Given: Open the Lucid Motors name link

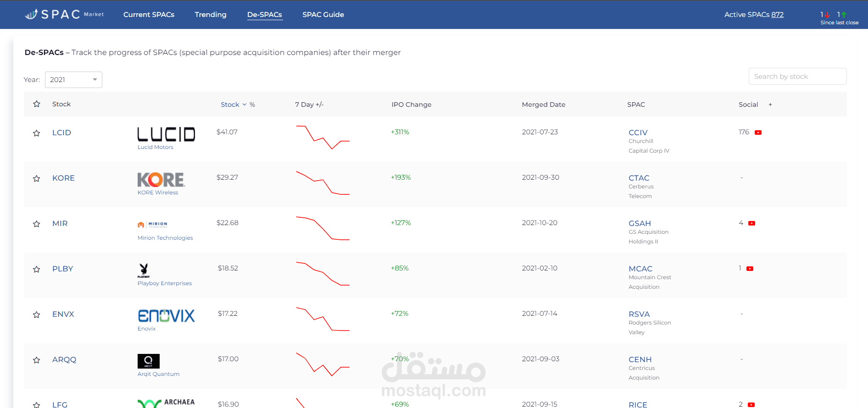Looking at the screenshot, I should tap(156, 147).
